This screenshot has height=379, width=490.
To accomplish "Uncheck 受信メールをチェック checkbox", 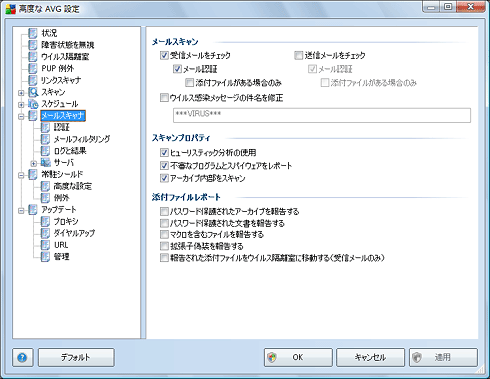I will pos(164,55).
